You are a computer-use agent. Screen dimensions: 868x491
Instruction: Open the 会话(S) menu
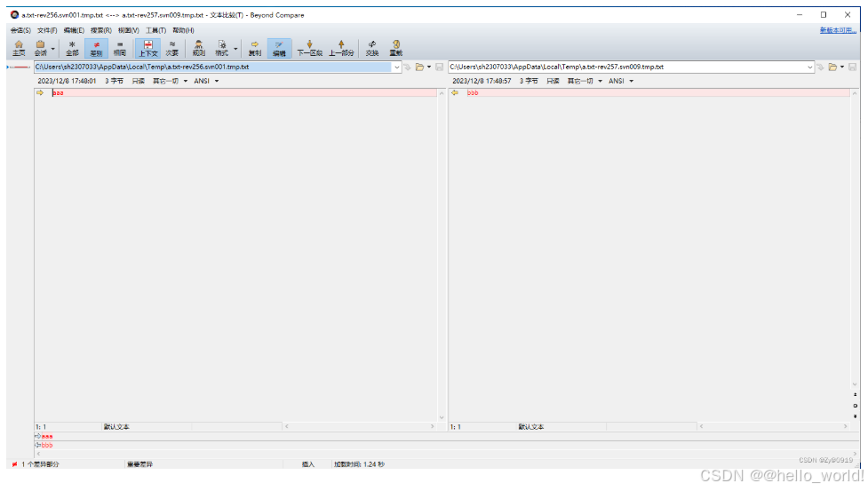tap(20, 30)
